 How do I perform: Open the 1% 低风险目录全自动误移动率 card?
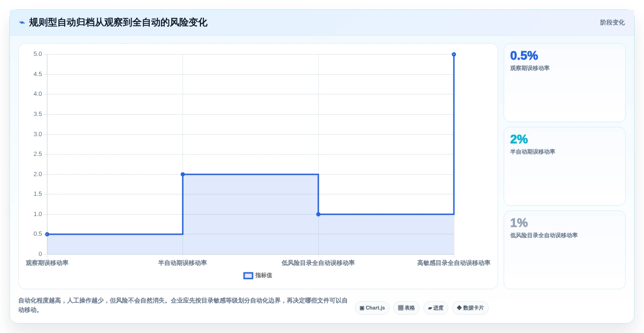coord(564,250)
